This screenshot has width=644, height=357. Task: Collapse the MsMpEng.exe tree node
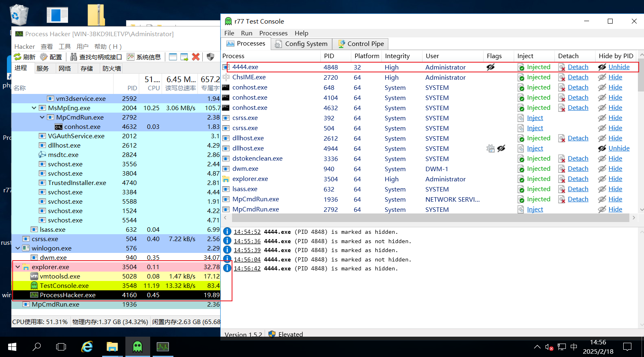point(34,108)
